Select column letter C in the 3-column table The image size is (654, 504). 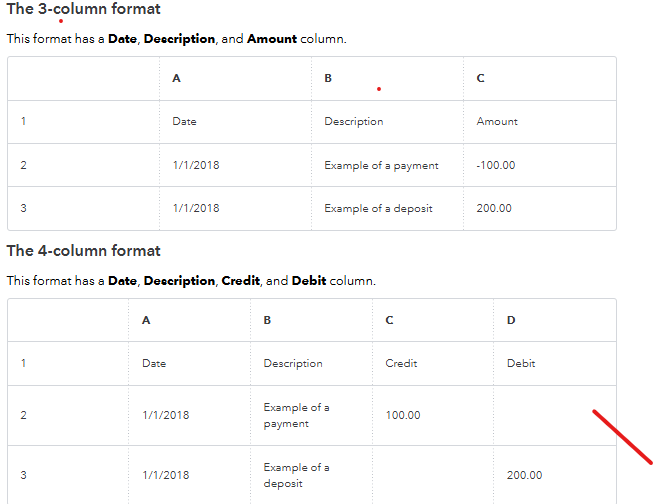point(481,78)
